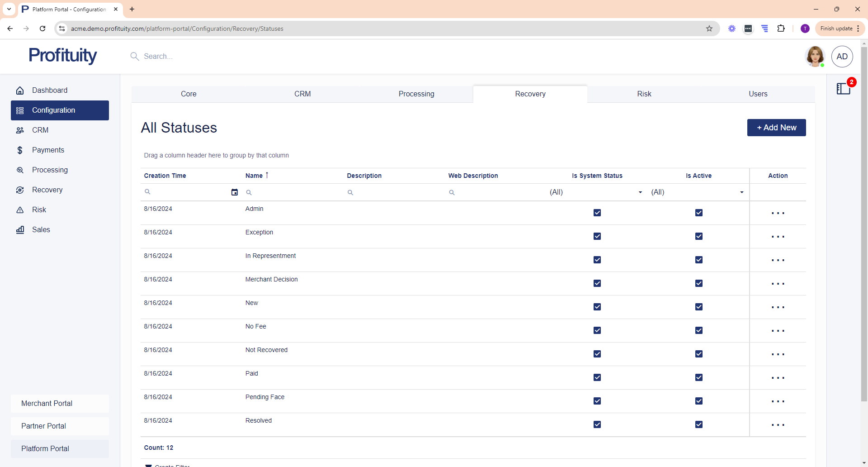
Task: Click the Payments dollar icon in sidebar
Action: 20,150
